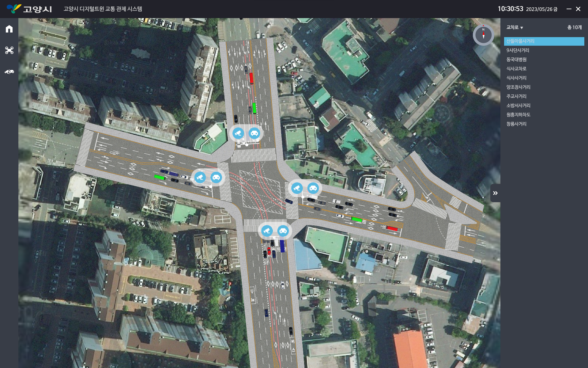
Task: Click the south approach vehicle icon
Action: coord(283,231)
